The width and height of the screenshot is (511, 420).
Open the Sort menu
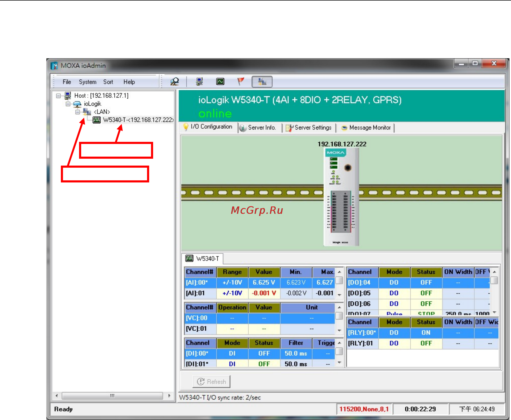pos(108,82)
